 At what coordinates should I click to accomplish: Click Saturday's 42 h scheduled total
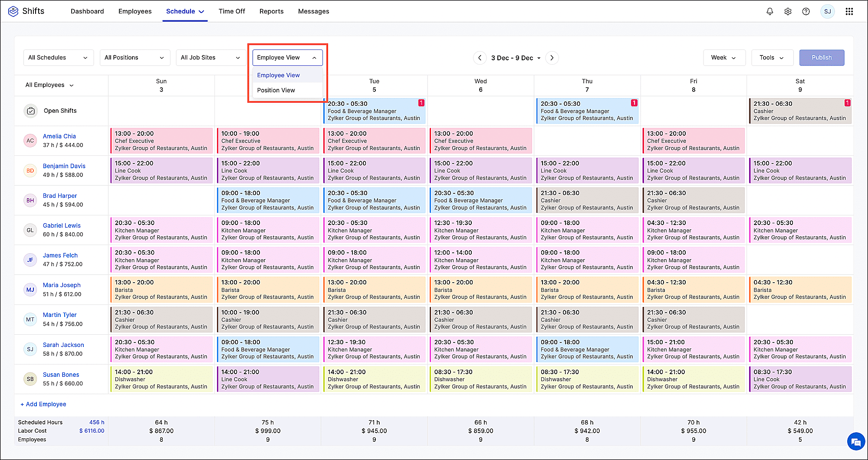click(800, 422)
